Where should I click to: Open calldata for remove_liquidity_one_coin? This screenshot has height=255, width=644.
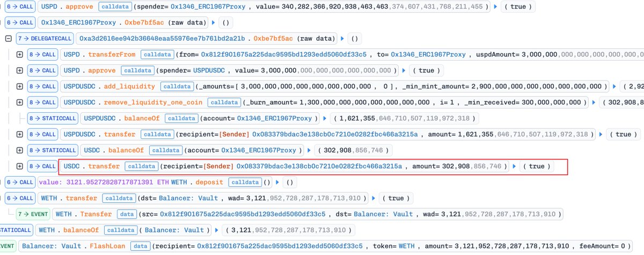[x=224, y=103]
